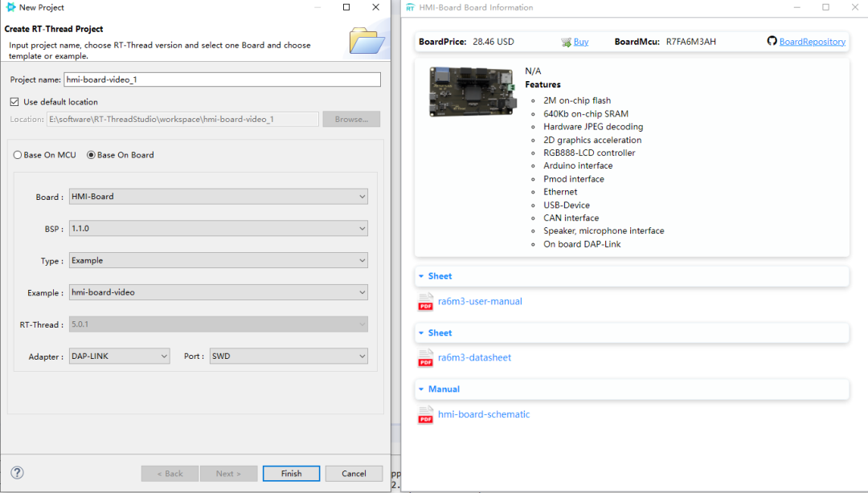
Task: Click the On board DAP-Link feature text
Action: [x=582, y=244]
